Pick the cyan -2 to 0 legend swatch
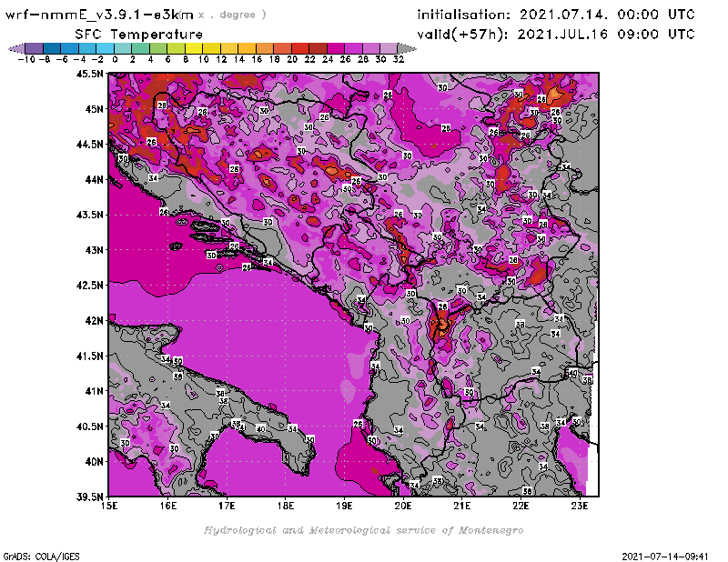 click(106, 48)
